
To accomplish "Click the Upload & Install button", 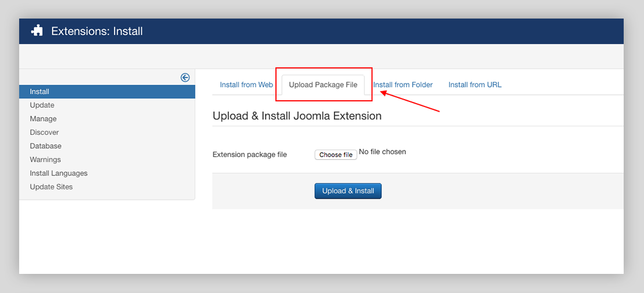I will click(348, 191).
